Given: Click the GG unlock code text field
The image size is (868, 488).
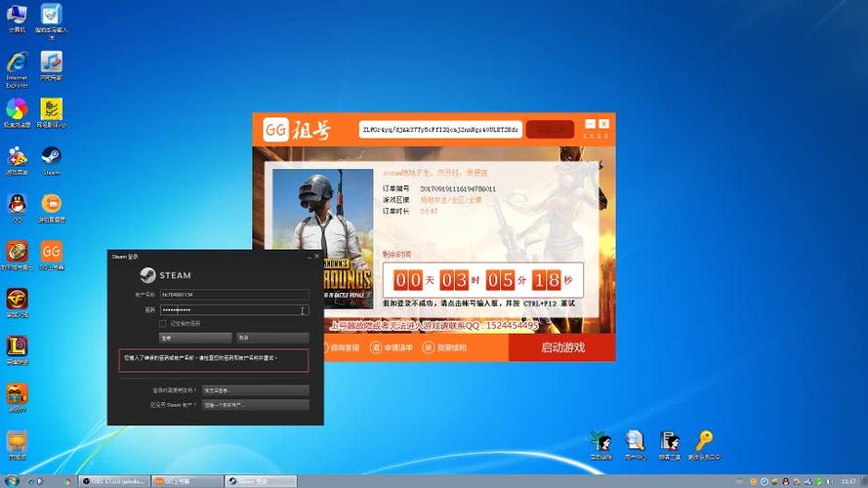Looking at the screenshot, I should coord(440,130).
